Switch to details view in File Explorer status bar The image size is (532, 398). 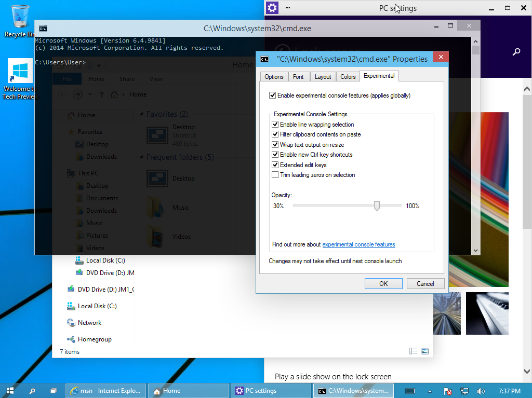[413, 351]
